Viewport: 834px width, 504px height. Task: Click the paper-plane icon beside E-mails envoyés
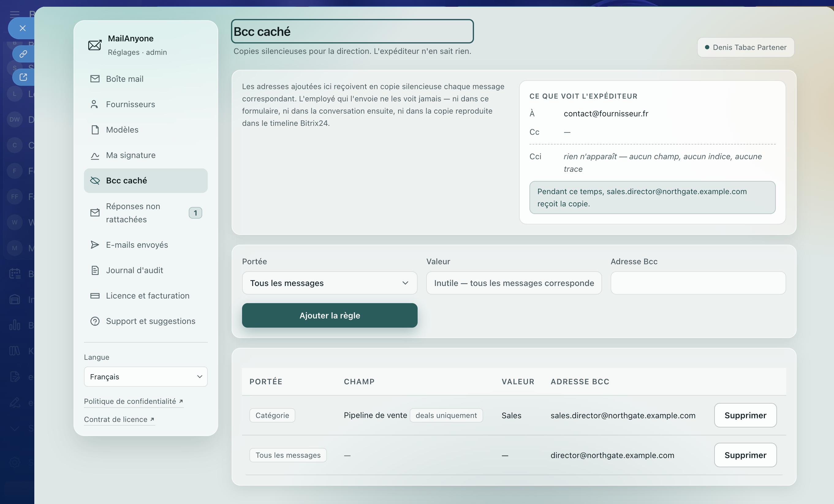coord(95,245)
